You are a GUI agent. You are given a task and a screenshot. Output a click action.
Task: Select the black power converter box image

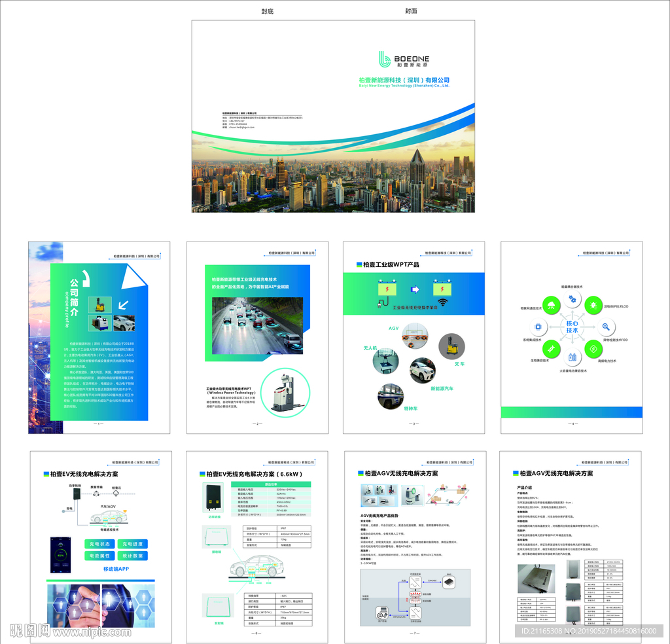coord(213,497)
